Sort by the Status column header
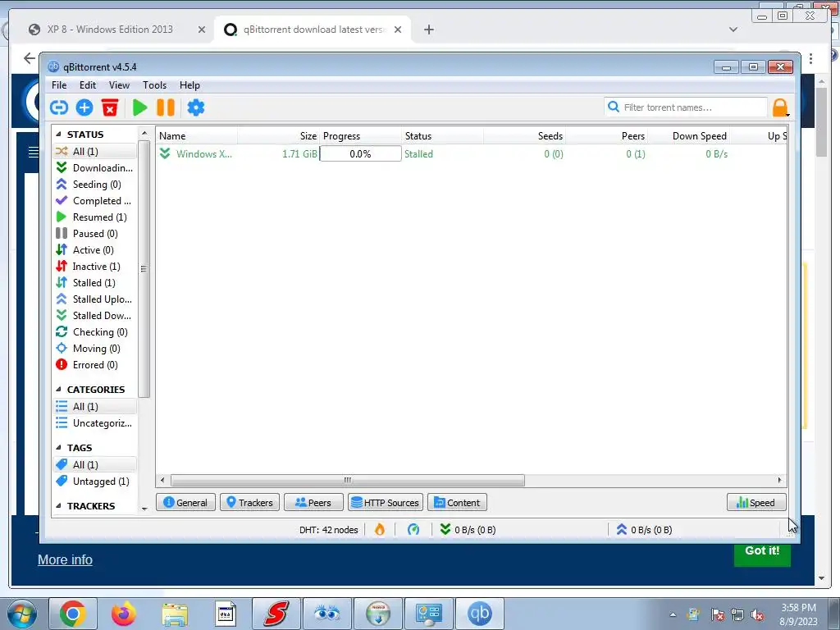 click(x=442, y=136)
